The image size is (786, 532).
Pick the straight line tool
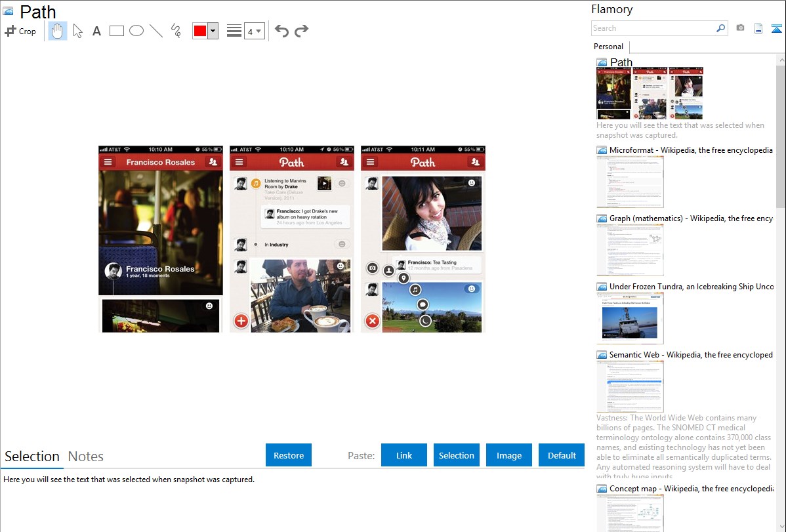tap(156, 31)
